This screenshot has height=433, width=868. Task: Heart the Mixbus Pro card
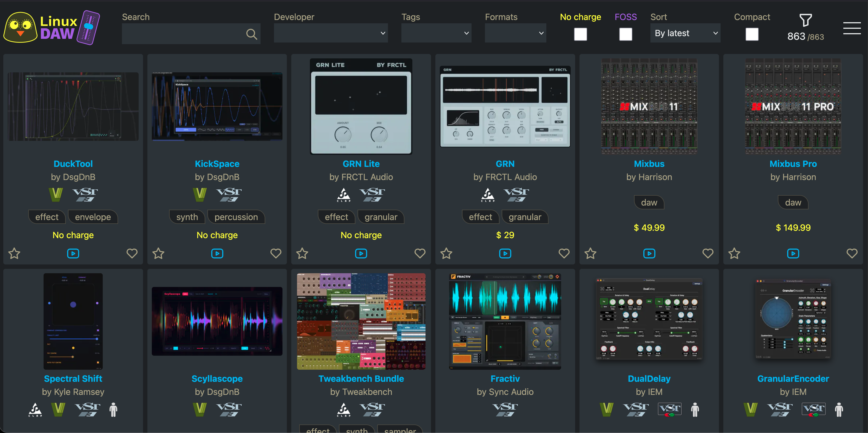(852, 253)
